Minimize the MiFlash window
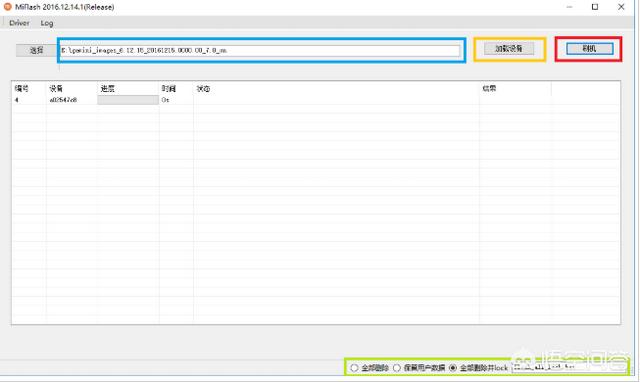Screen dimensions: 640x382 (569, 7)
